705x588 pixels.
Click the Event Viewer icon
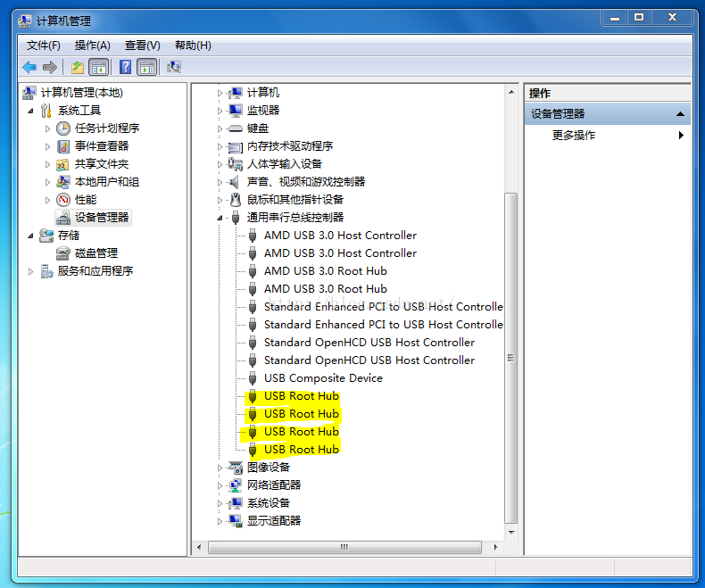click(x=63, y=146)
